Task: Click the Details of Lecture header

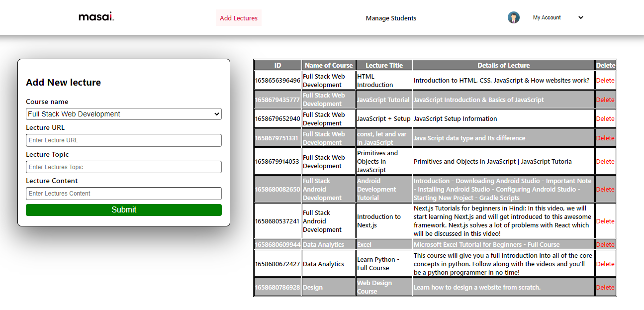Action: (504, 65)
